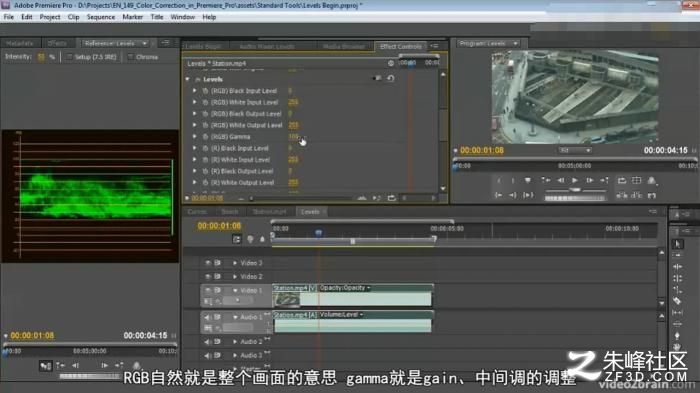Open the Sequence menu

click(x=101, y=17)
